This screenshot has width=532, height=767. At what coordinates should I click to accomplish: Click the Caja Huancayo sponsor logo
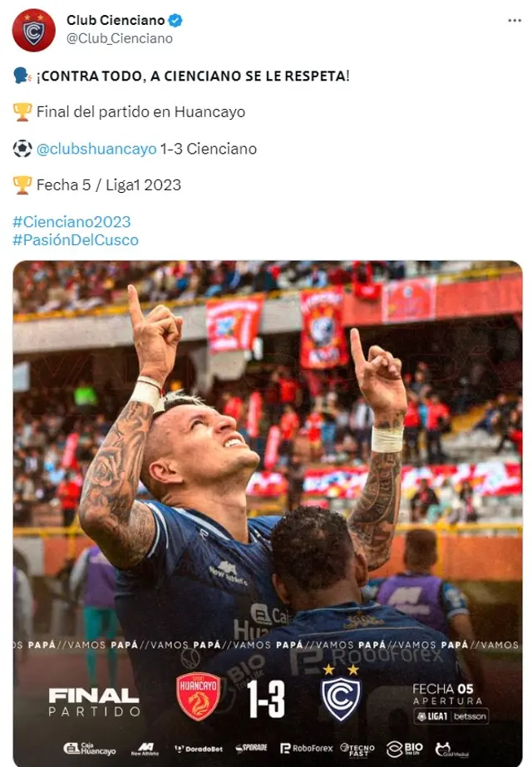[x=90, y=748]
